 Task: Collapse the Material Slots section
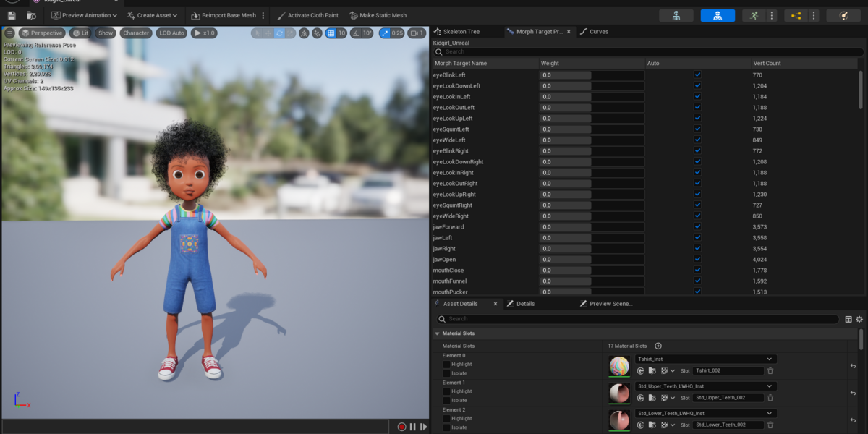(437, 334)
